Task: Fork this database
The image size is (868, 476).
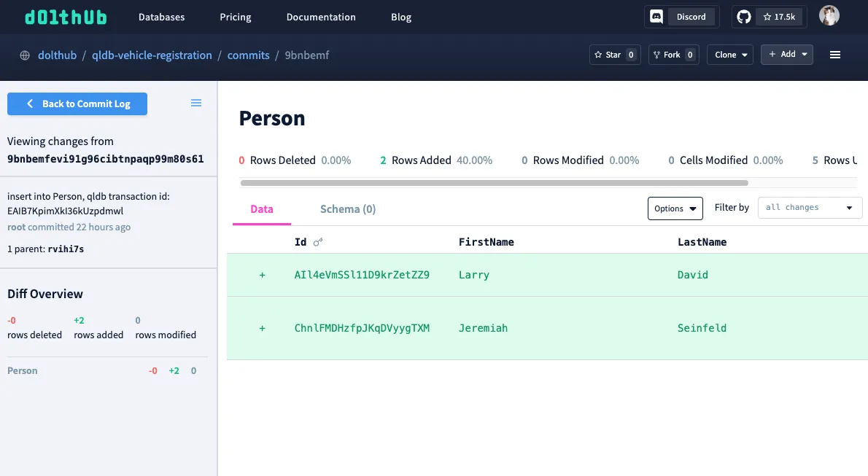Action: [673, 55]
